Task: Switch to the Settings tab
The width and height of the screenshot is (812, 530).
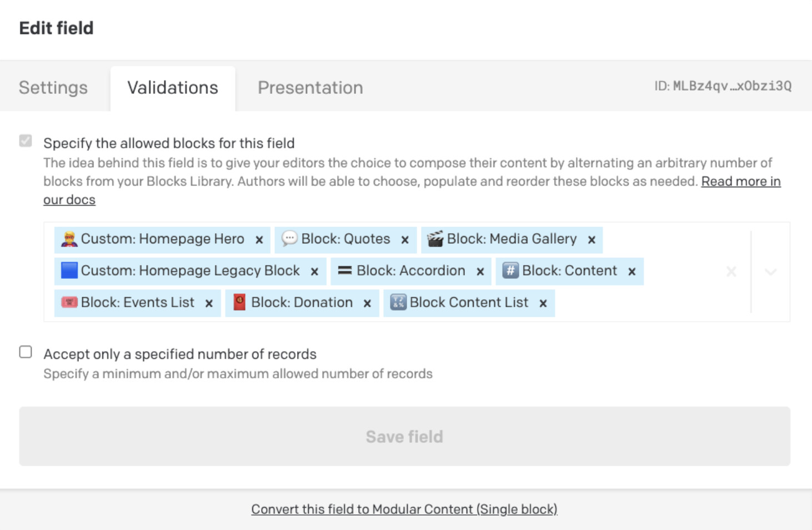Action: tap(53, 88)
